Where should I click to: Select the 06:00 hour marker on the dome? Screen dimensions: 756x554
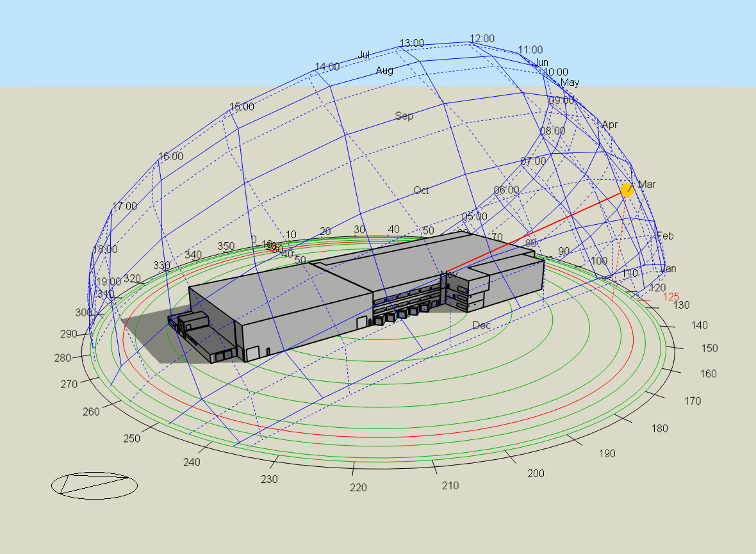[x=506, y=190]
